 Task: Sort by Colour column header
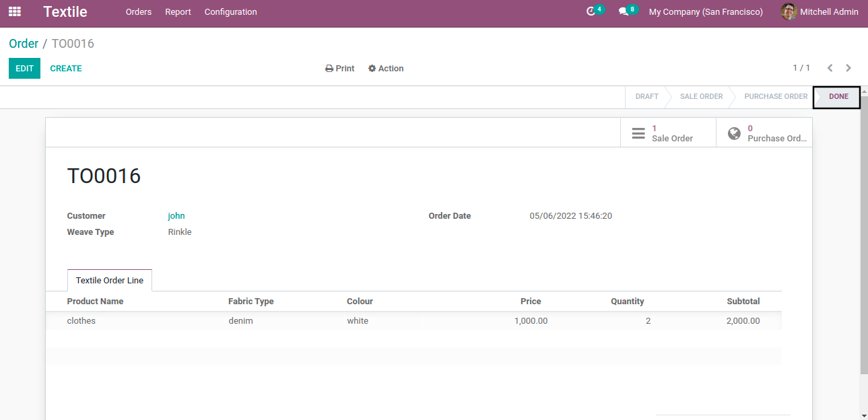360,302
